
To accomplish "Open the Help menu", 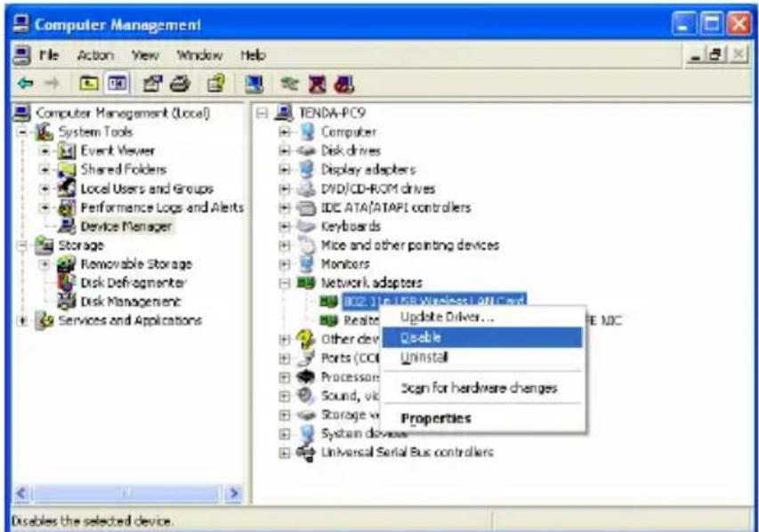I will coord(253,55).
